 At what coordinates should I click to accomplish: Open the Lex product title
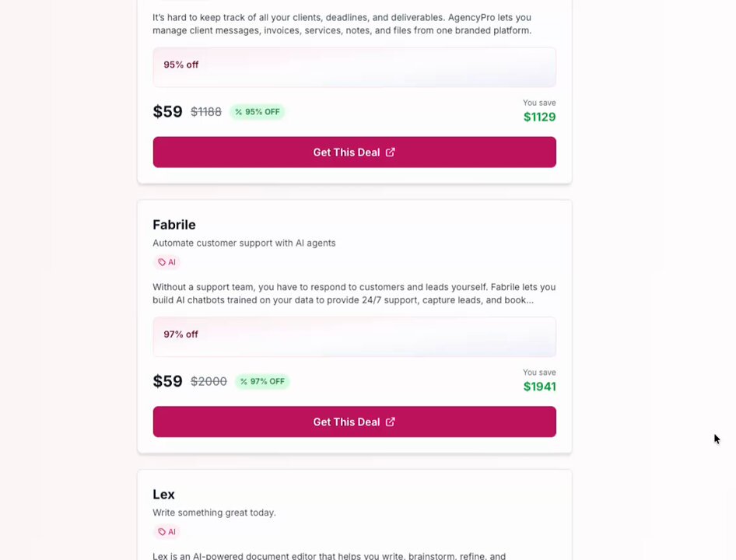point(163,495)
